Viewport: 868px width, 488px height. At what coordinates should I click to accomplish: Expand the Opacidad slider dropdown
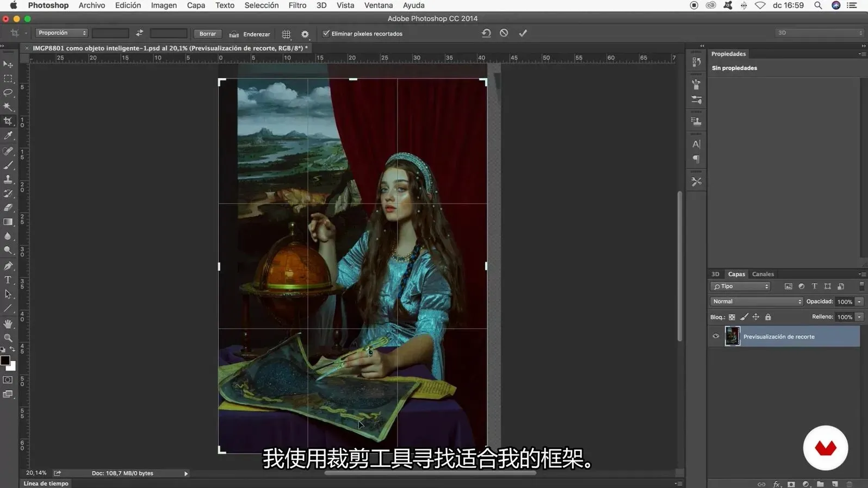click(x=859, y=302)
